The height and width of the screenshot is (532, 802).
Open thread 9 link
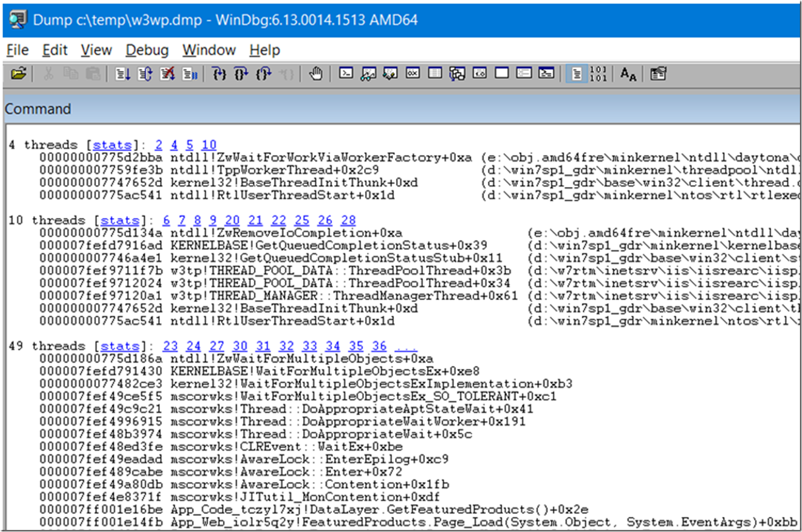pos(213,221)
